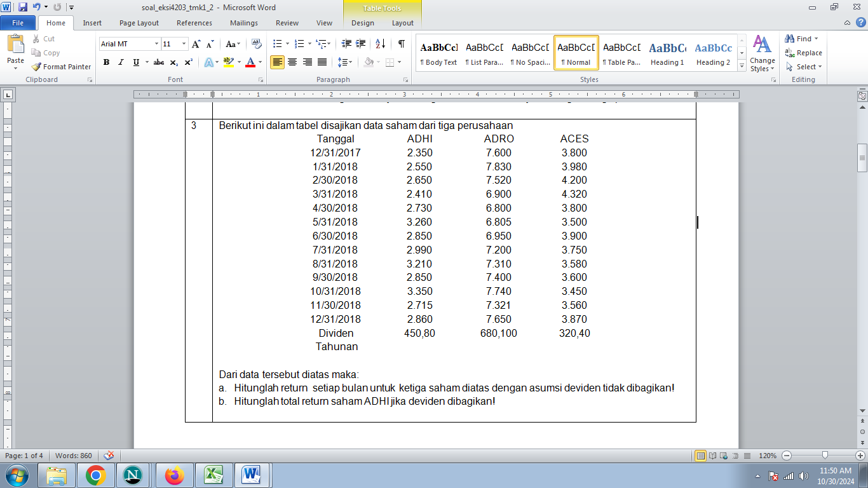Switch to the Page Layout tab
The height and width of the screenshot is (488, 868).
coord(139,23)
